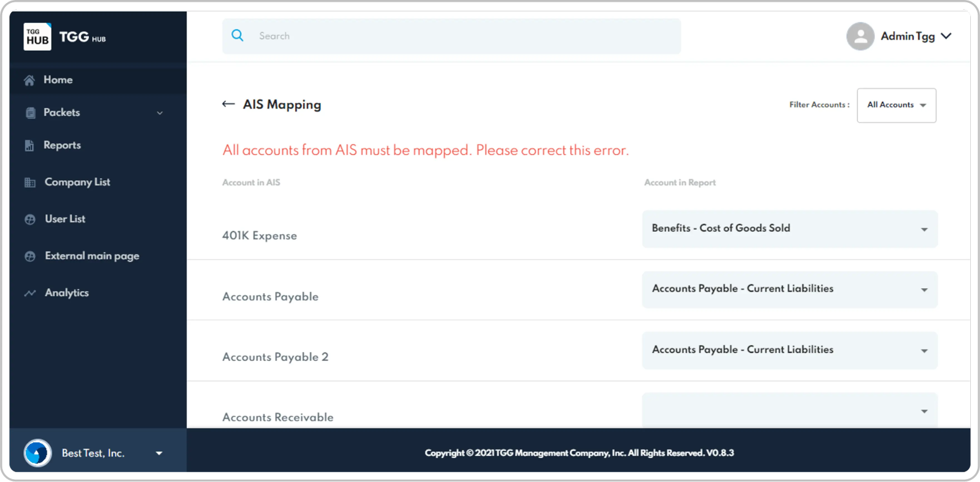Open the All Accounts filter dropdown
980x482 pixels.
pyautogui.click(x=896, y=105)
